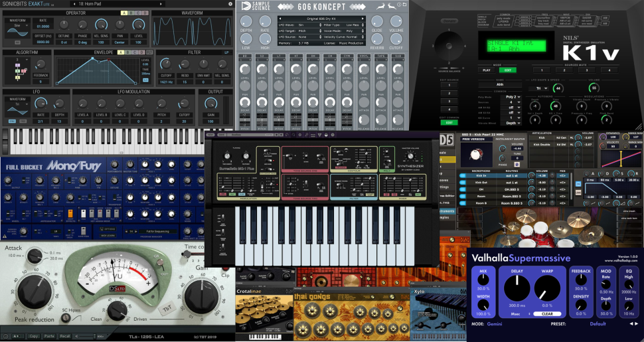This screenshot has height=342, width=644.
Task: Click the K1v Name field Ahh
Action: pos(500,85)
